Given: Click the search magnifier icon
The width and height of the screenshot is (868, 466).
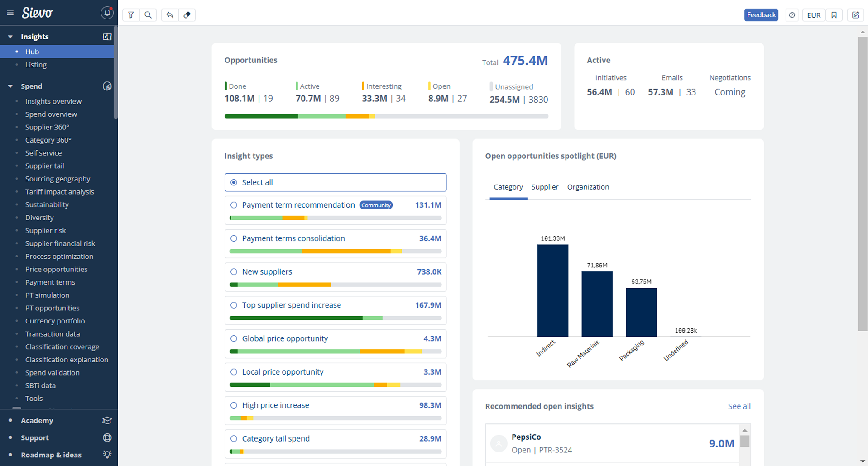Looking at the screenshot, I should [x=148, y=15].
